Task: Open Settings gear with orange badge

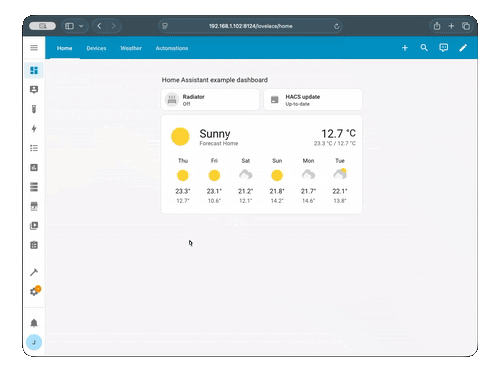Action: tap(35, 291)
